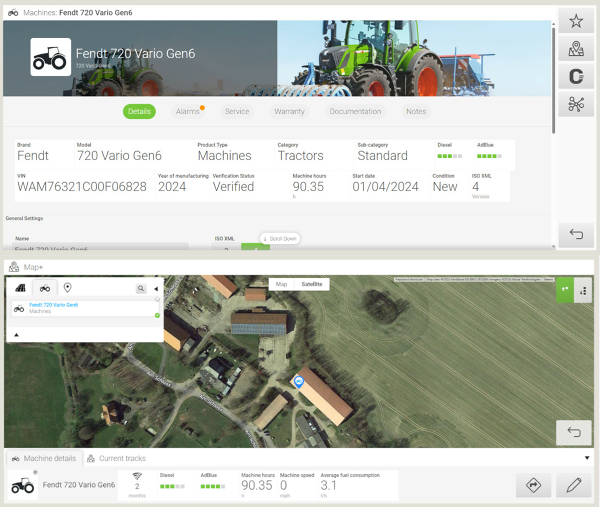Click the blue machine marker on map
This screenshot has height=507, width=600.
[x=298, y=381]
